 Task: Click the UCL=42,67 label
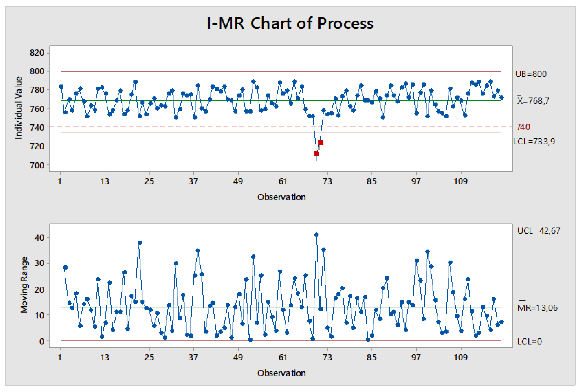[x=538, y=231]
